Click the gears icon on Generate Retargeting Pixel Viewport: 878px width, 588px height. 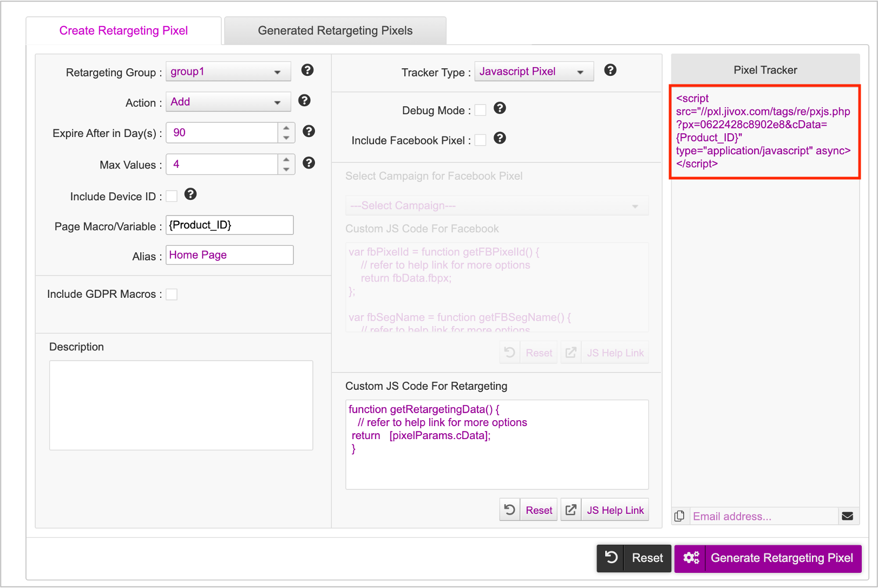[691, 558]
